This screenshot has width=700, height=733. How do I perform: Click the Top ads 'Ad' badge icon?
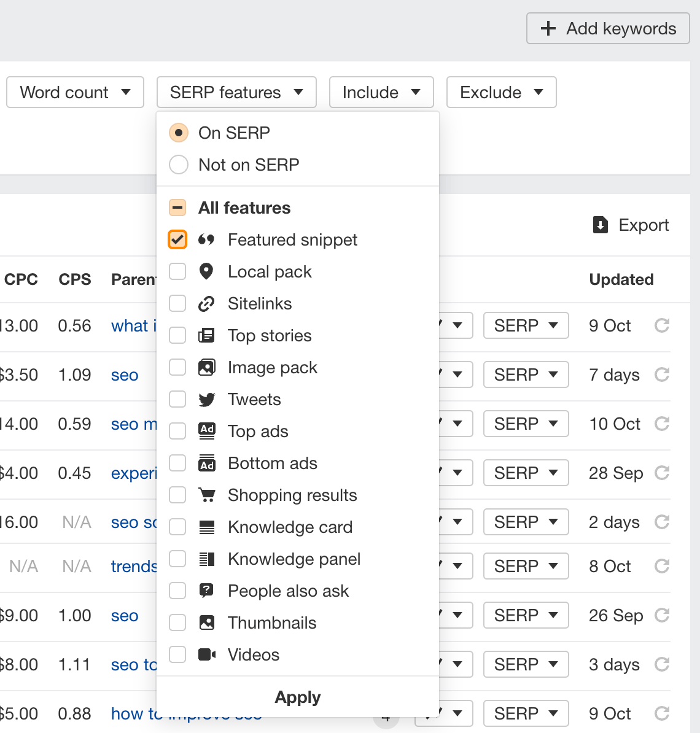(x=207, y=431)
